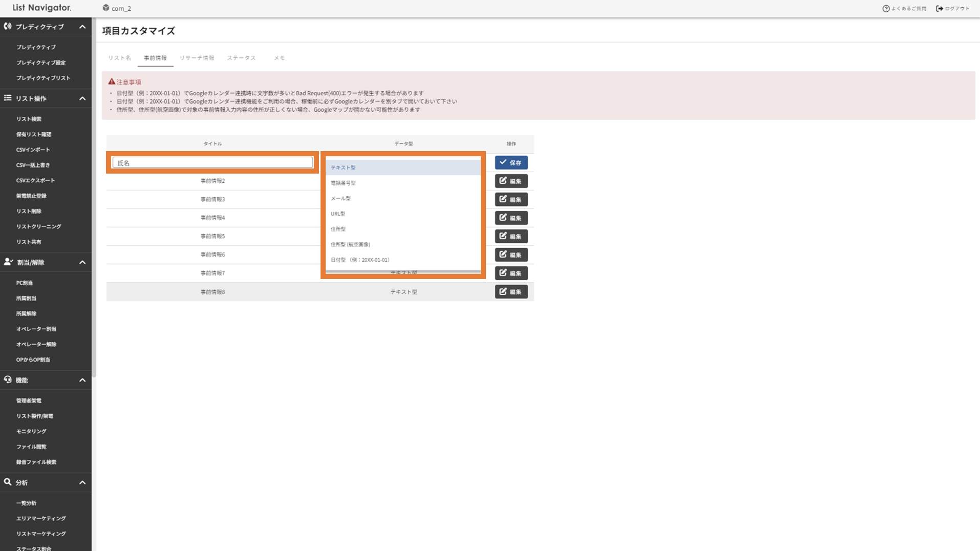Open the ステータス tab

coord(241,58)
